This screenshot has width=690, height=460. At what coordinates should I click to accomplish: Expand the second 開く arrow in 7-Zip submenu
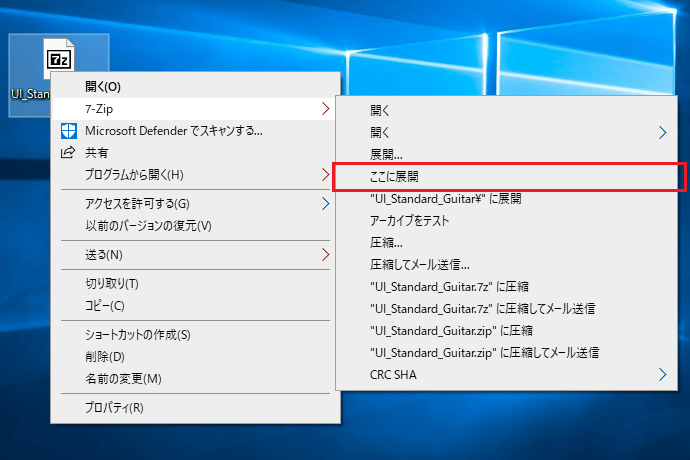(662, 132)
